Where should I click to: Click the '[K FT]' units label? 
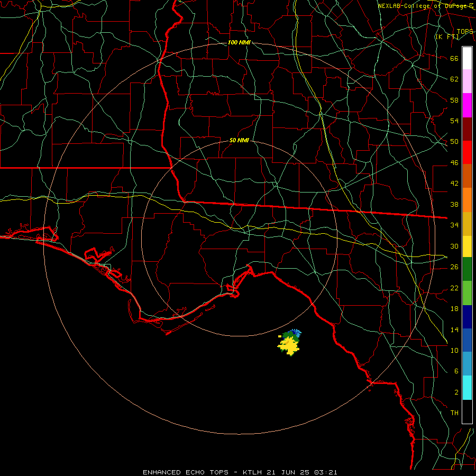tap(447, 37)
